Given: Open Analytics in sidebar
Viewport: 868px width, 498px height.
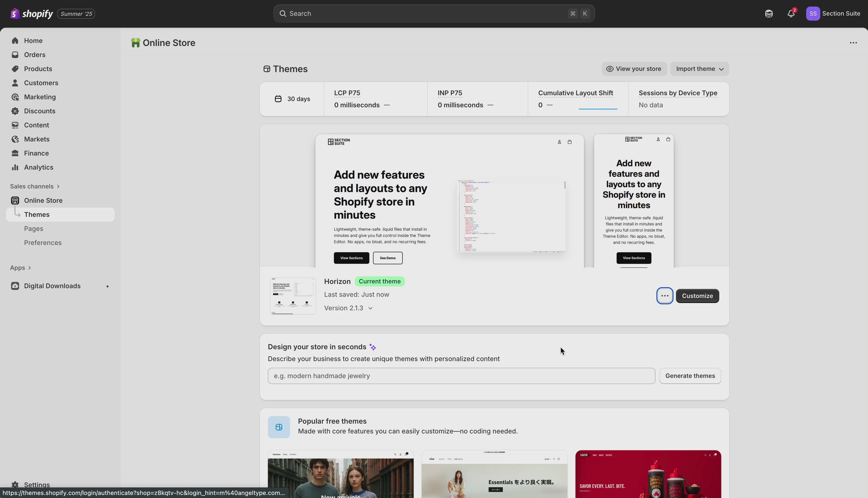Looking at the screenshot, I should (x=60, y=167).
